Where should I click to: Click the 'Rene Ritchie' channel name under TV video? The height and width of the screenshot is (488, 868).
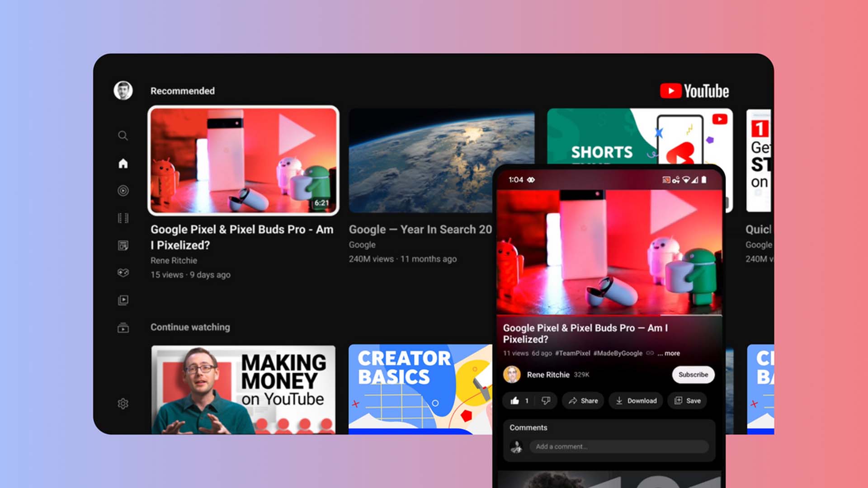(x=174, y=261)
